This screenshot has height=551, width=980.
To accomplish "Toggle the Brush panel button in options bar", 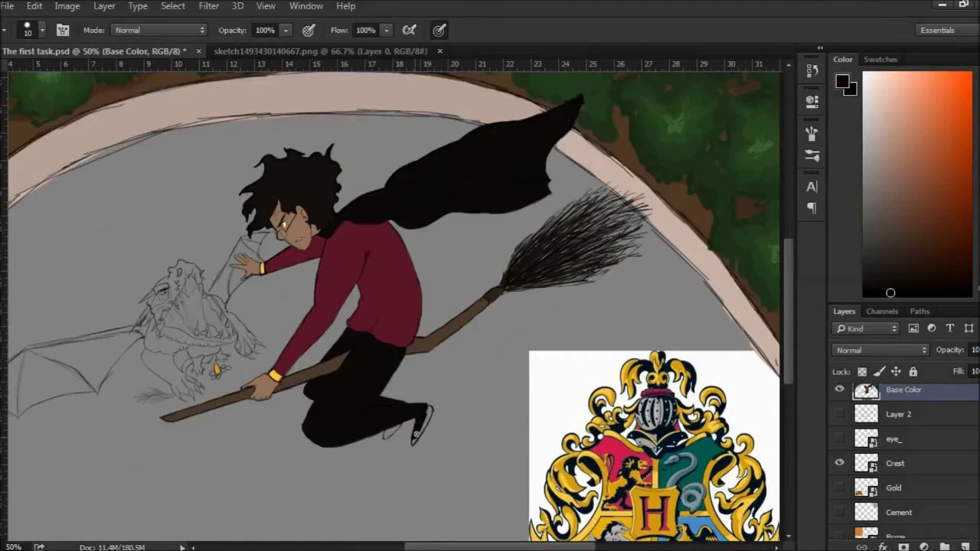I will point(63,31).
